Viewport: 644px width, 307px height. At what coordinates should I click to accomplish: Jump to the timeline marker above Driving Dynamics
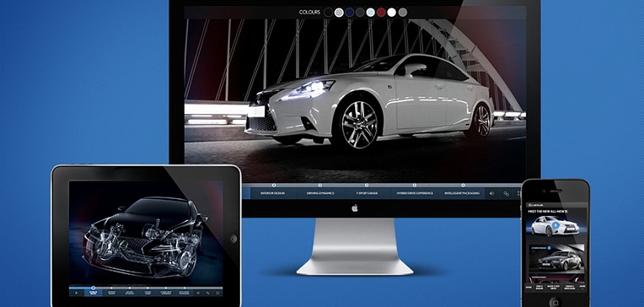tap(320, 186)
